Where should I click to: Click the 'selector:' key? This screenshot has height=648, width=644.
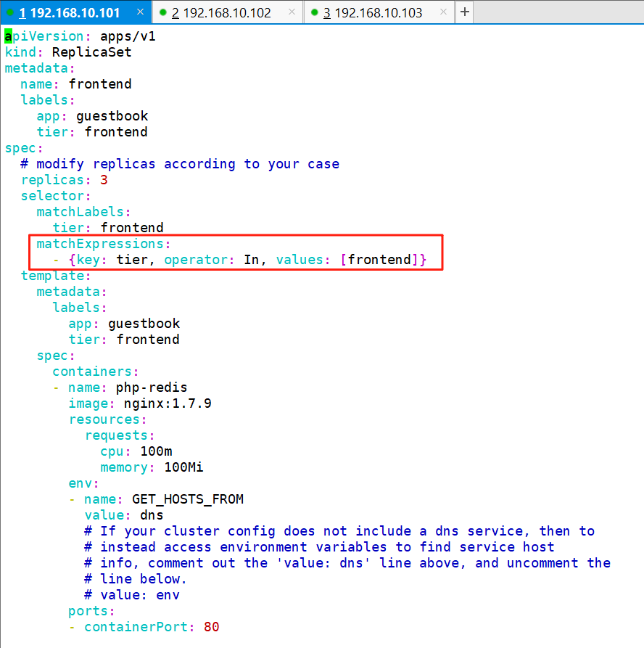56,196
